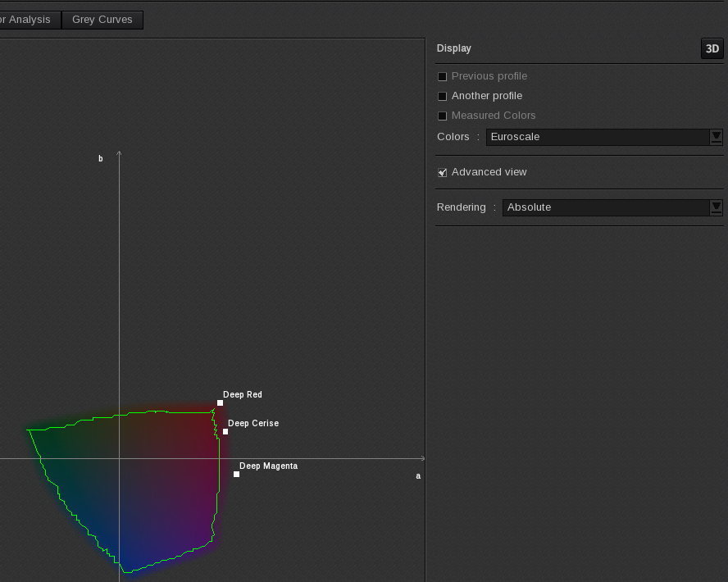Enable the Another profile checkbox
Screen dimensions: 728x582
(442, 96)
